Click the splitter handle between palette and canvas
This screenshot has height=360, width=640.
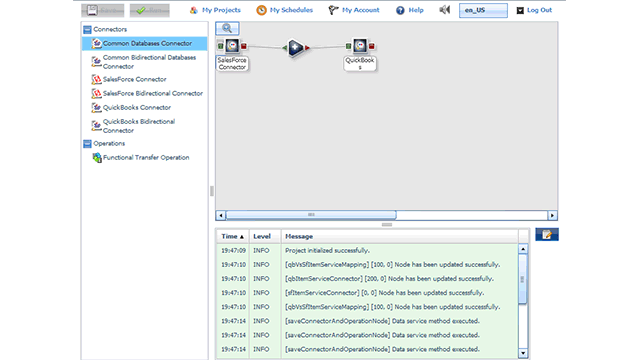click(x=211, y=191)
